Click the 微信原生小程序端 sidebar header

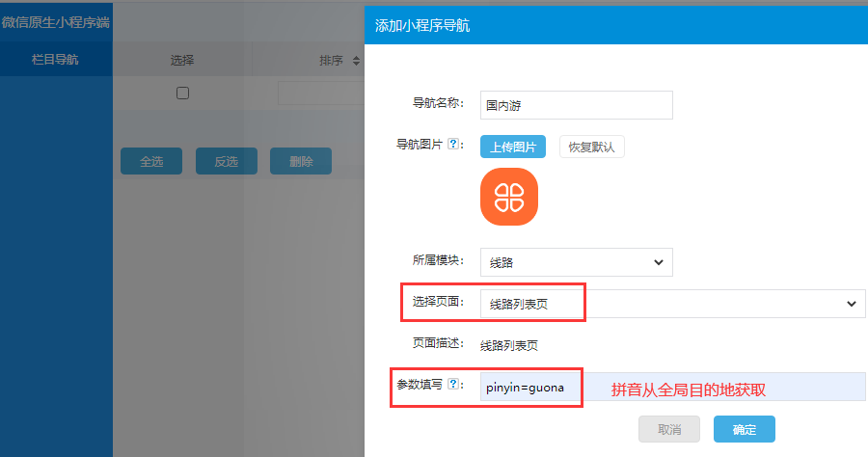pos(56,21)
